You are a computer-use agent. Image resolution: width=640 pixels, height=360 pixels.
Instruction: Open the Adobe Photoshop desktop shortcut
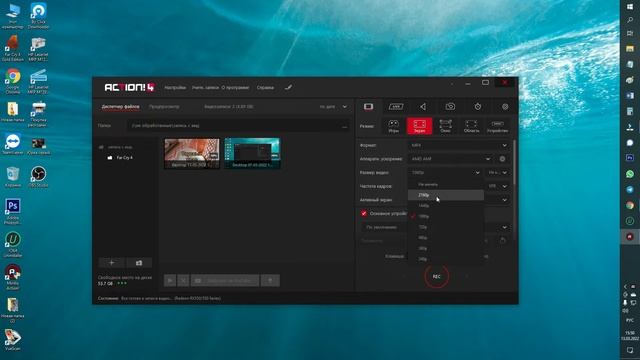tap(13, 211)
